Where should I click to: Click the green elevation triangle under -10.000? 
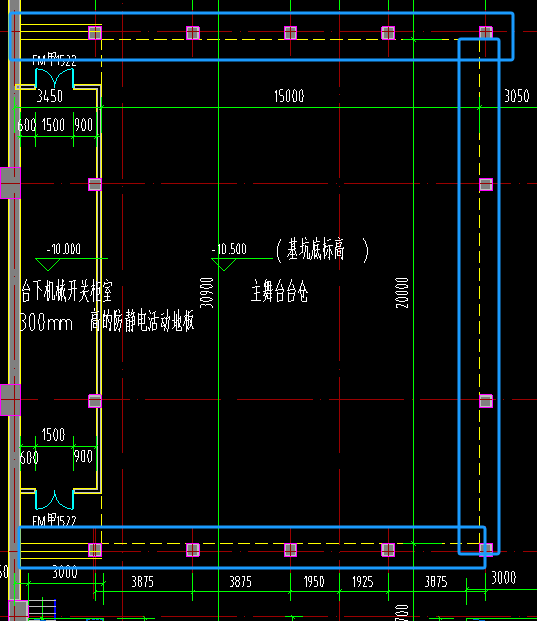tap(48, 264)
